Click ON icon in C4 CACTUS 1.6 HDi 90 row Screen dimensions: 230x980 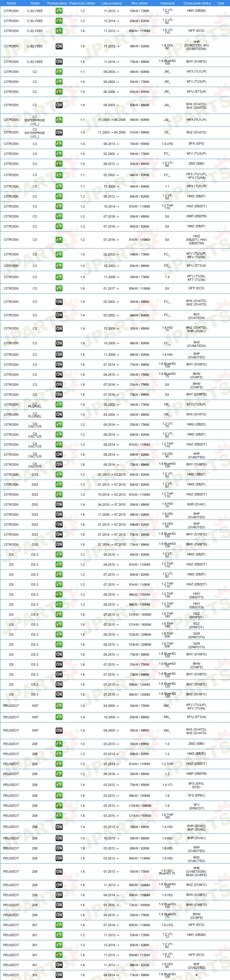tap(59, 455)
